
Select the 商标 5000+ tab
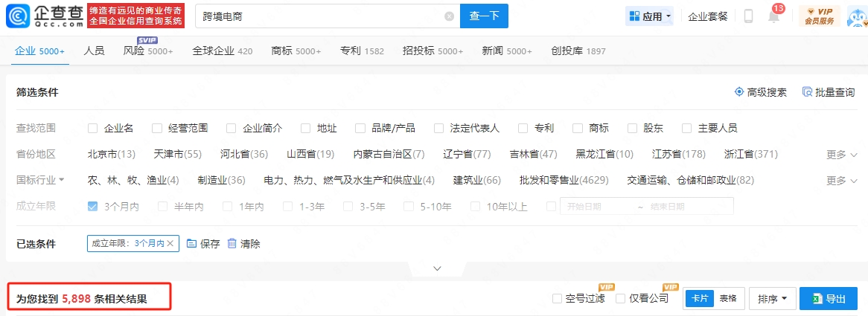[x=296, y=51]
